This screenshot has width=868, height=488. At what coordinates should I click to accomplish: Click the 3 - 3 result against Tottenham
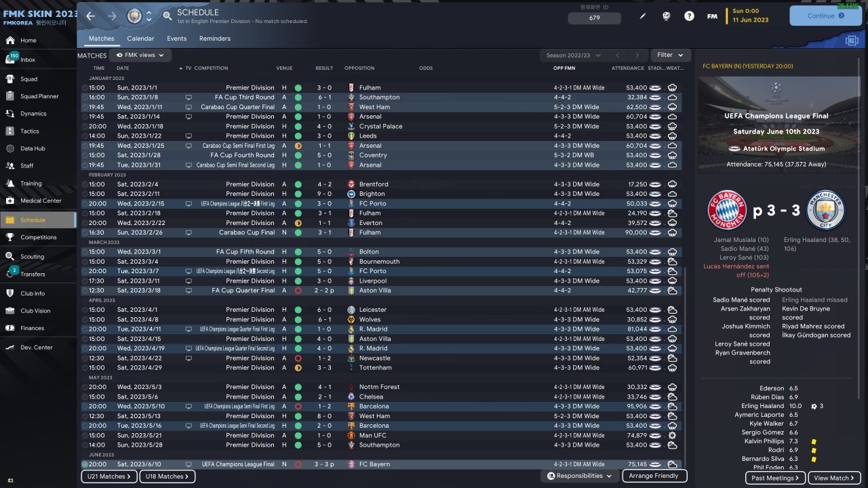point(325,367)
